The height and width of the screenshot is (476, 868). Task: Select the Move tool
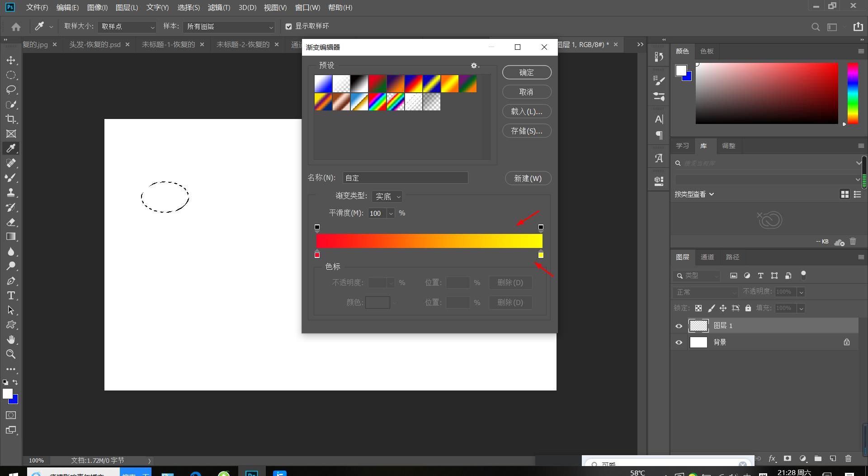click(x=11, y=60)
